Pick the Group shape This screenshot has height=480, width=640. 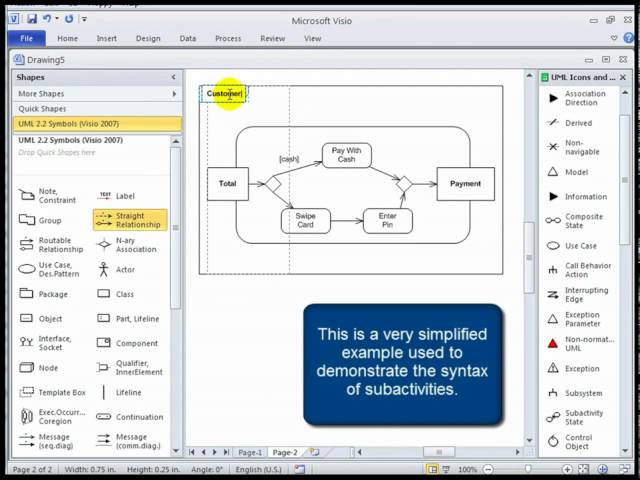(40, 220)
